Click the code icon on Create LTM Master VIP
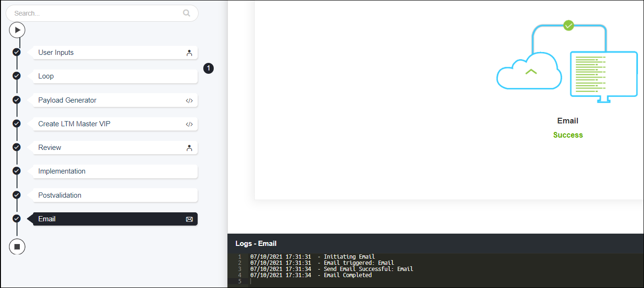Image resolution: width=644 pixels, height=288 pixels. click(189, 124)
